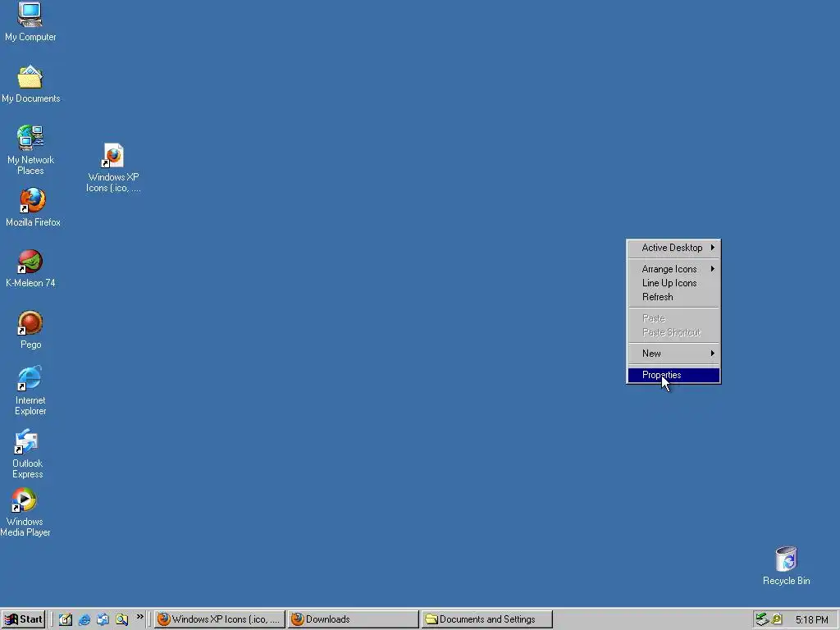Screen dimensions: 840x630
Task: Launch Internet Explorer from quick launch bar
Action: coord(84,619)
